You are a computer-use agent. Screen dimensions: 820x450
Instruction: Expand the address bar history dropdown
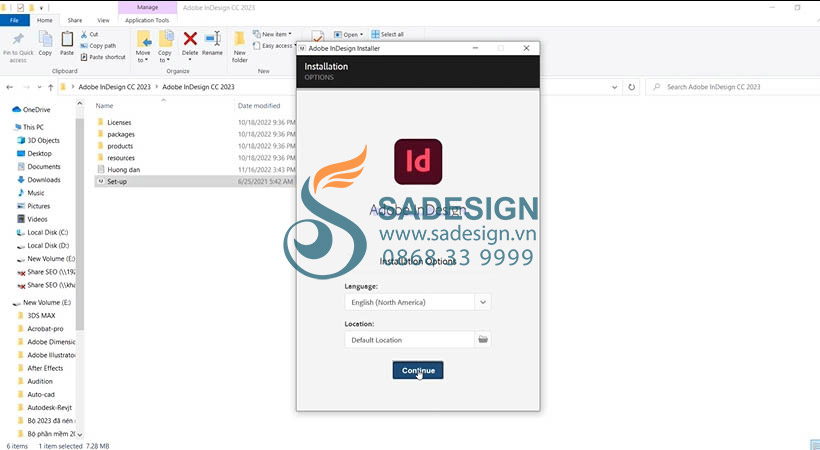click(x=614, y=87)
